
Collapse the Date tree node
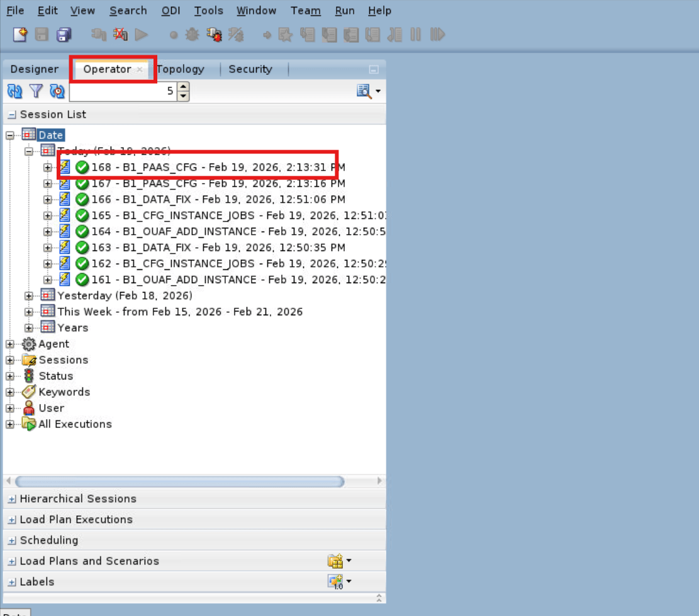pyautogui.click(x=9, y=135)
